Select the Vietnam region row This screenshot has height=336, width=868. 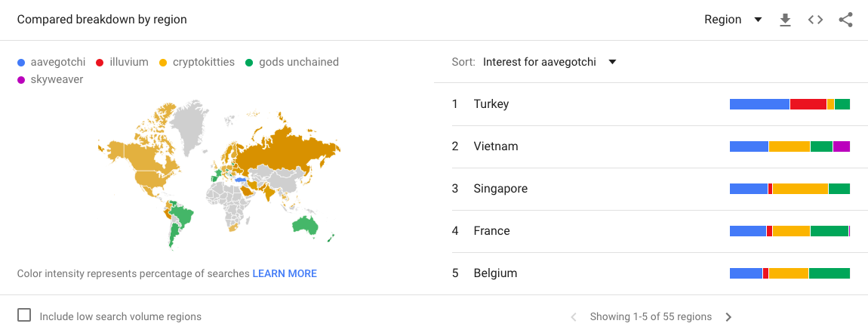click(495, 146)
